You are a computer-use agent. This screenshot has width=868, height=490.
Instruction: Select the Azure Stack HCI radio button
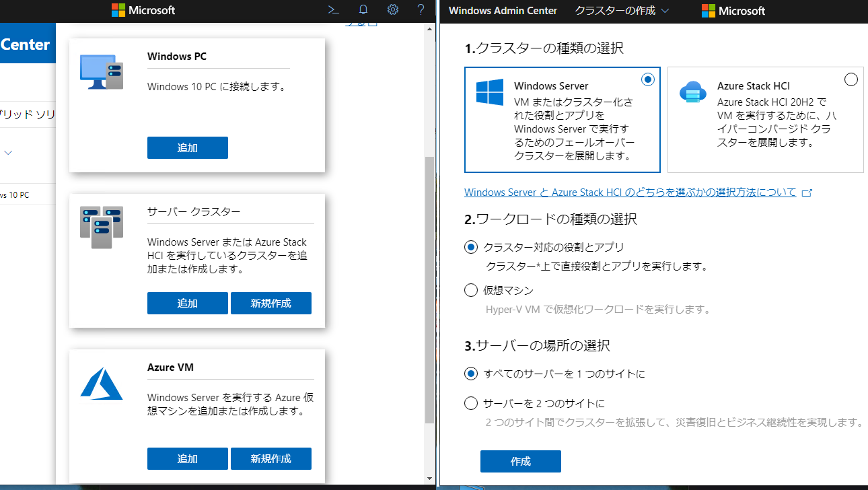(x=851, y=79)
